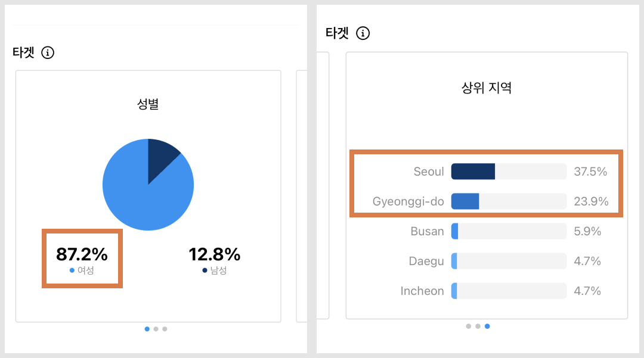Select the second carousel dot on the left panel
Screen dimensions: 644x358
click(156, 329)
